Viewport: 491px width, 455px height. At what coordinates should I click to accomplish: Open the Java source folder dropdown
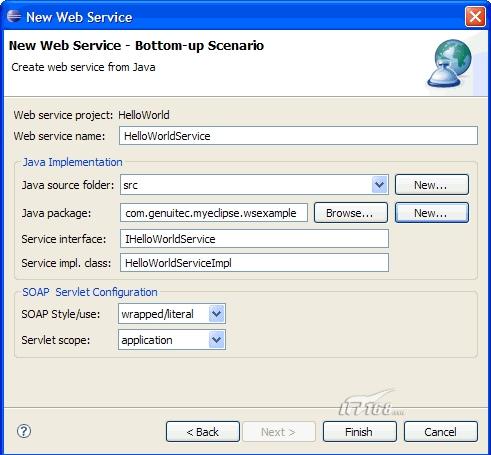coord(379,184)
